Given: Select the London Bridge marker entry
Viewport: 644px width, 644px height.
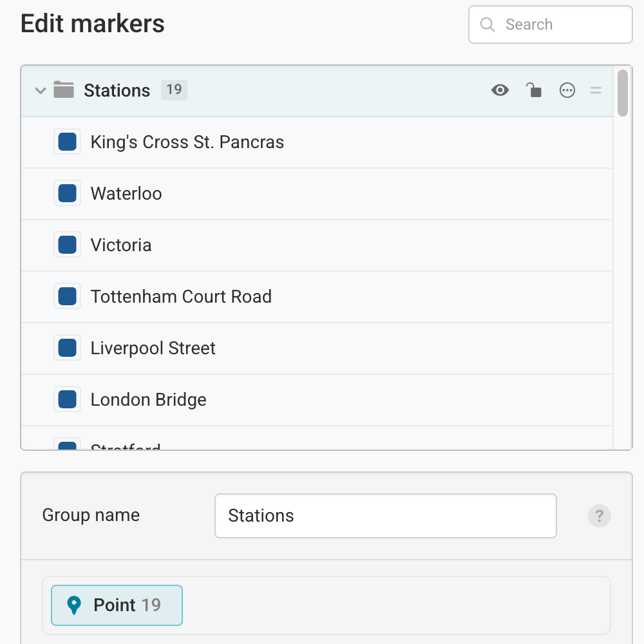Looking at the screenshot, I should click(x=148, y=399).
